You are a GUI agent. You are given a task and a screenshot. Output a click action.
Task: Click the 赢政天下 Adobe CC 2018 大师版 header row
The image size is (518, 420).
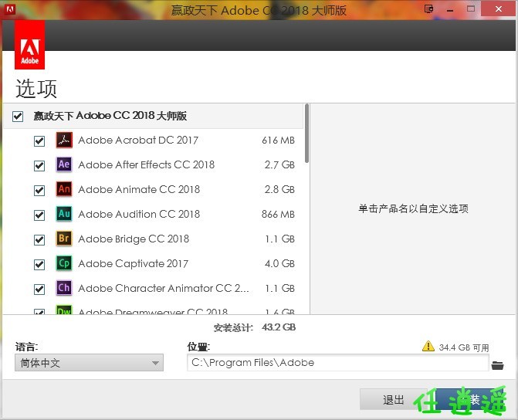pyautogui.click(x=153, y=116)
